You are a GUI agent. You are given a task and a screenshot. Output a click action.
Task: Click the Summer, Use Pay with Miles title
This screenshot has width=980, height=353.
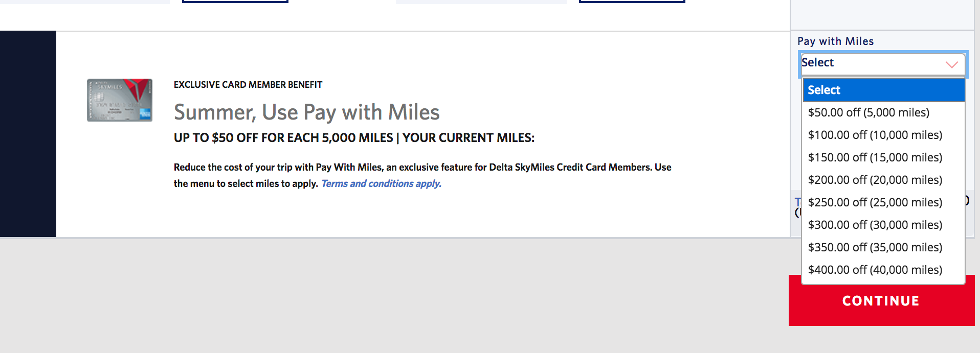click(x=307, y=112)
